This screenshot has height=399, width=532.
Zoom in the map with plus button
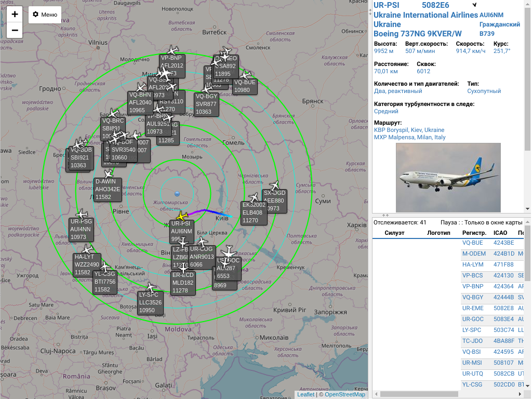pyautogui.click(x=15, y=14)
